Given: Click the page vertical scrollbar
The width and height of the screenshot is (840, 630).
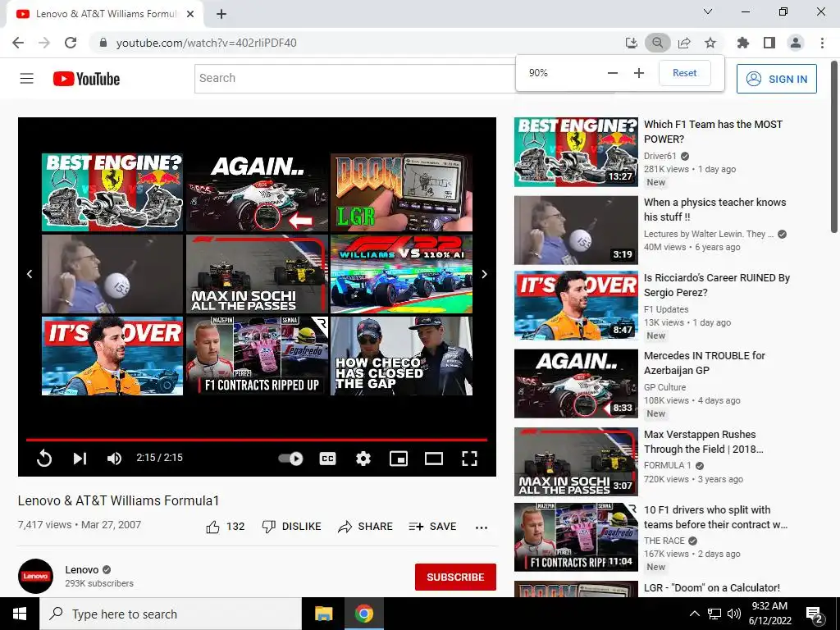Looking at the screenshot, I should click(835, 146).
